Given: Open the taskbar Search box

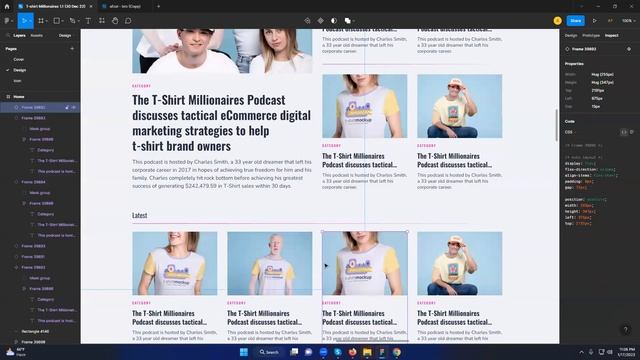Looking at the screenshot, I should tap(269, 352).
